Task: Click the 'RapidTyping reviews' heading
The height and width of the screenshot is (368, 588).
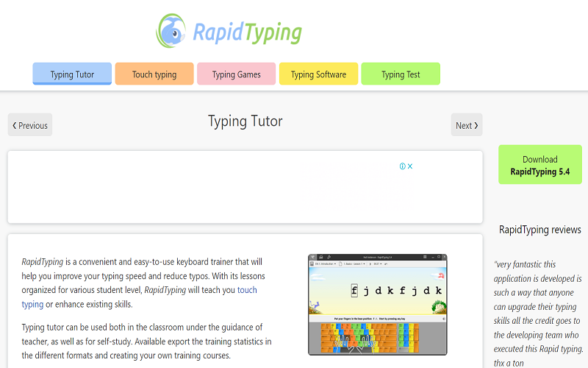Action: point(540,230)
